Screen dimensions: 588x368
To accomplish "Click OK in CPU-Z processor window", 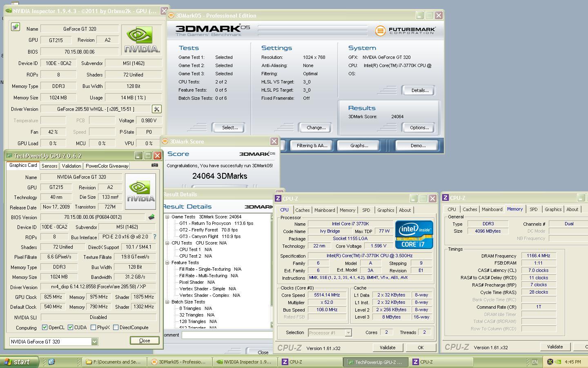I will [x=421, y=348].
